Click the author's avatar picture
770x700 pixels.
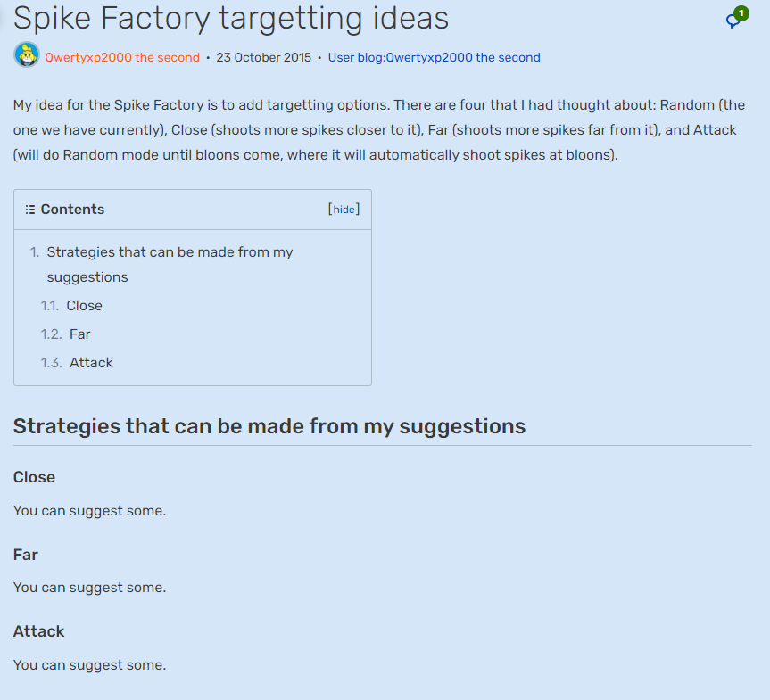pos(27,55)
